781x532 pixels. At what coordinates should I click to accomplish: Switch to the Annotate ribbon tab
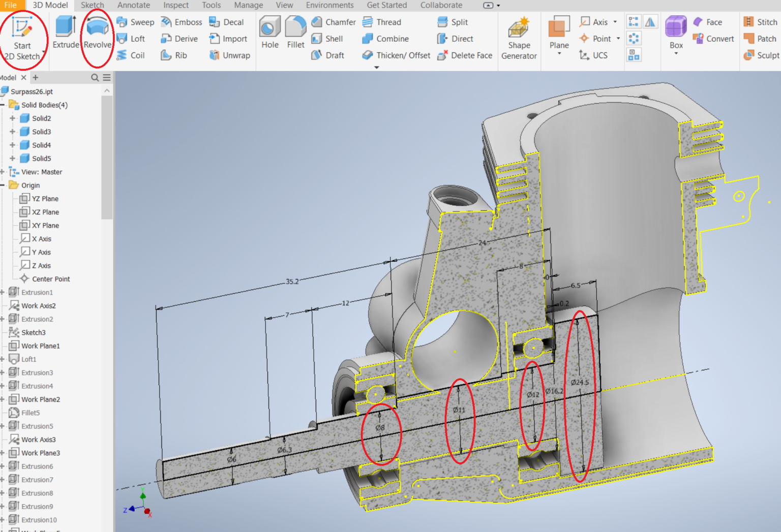click(x=133, y=5)
